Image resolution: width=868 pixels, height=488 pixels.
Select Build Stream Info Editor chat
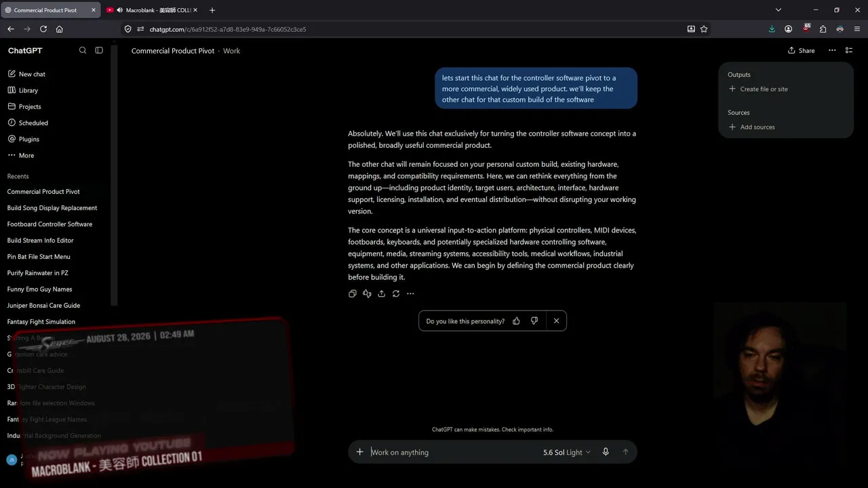pyautogui.click(x=41, y=241)
